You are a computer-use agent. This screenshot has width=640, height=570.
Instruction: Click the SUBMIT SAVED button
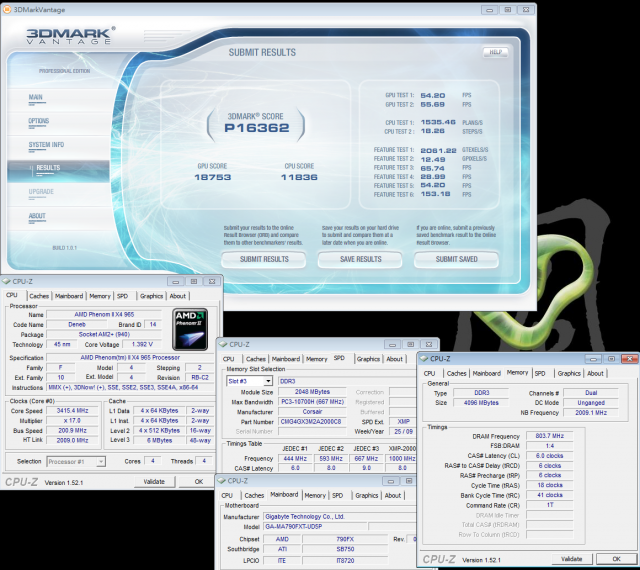(x=456, y=259)
